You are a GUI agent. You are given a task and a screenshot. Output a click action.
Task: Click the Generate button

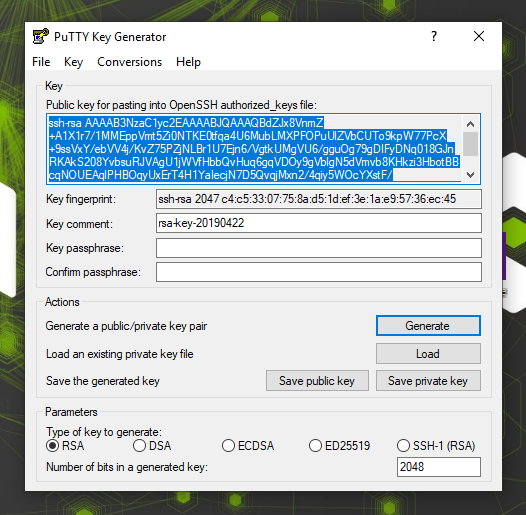428,325
